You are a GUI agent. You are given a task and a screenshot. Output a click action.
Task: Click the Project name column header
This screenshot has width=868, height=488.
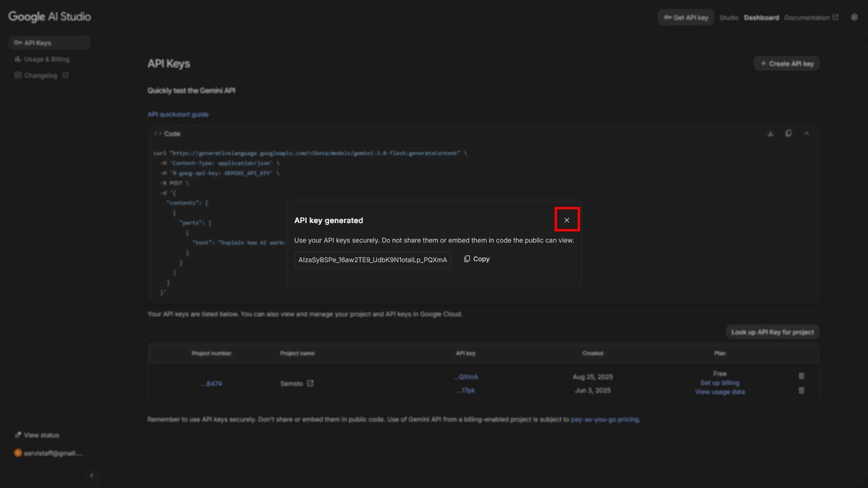[297, 353]
